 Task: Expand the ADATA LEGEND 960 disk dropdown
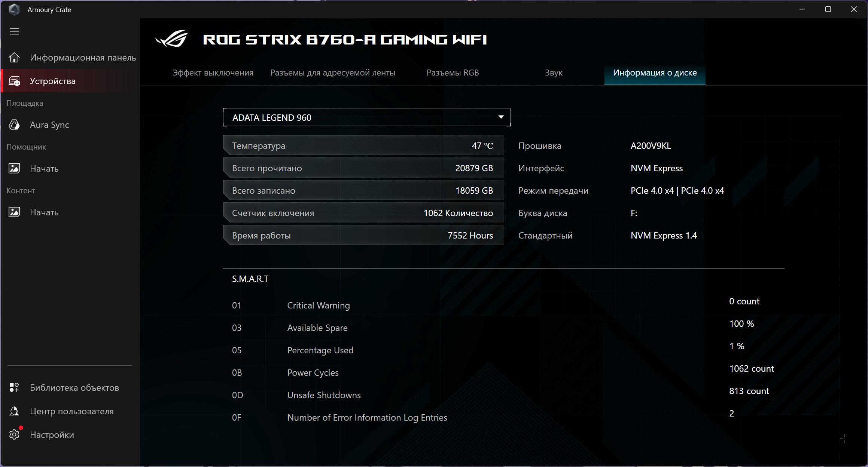pyautogui.click(x=366, y=117)
